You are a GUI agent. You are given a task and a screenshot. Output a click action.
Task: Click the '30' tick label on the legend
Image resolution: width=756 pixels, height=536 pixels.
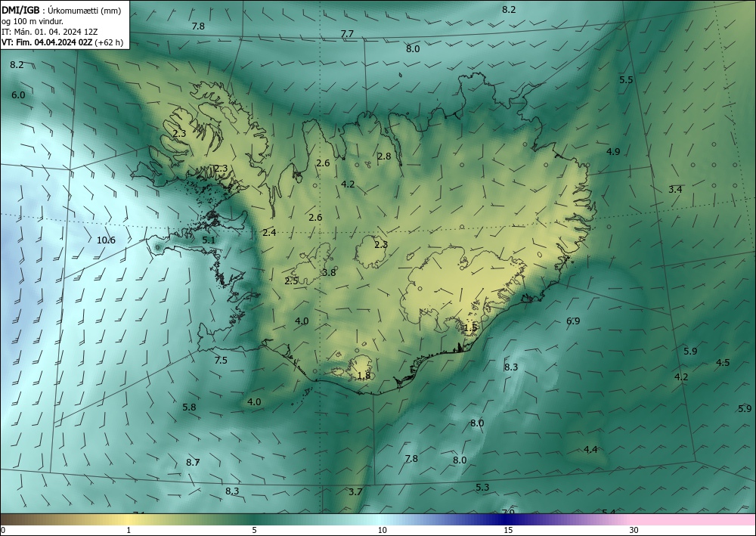click(x=634, y=531)
